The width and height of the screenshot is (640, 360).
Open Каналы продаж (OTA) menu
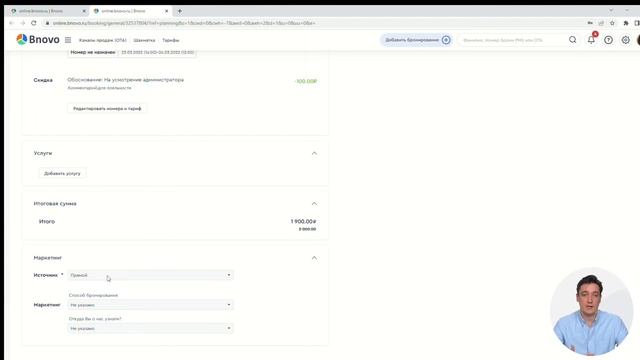tap(102, 40)
